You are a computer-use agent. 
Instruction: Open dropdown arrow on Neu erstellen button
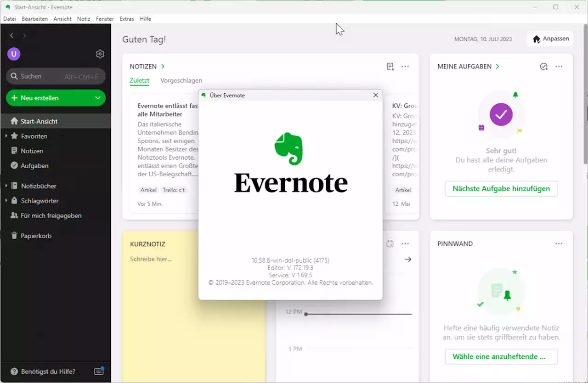point(97,98)
